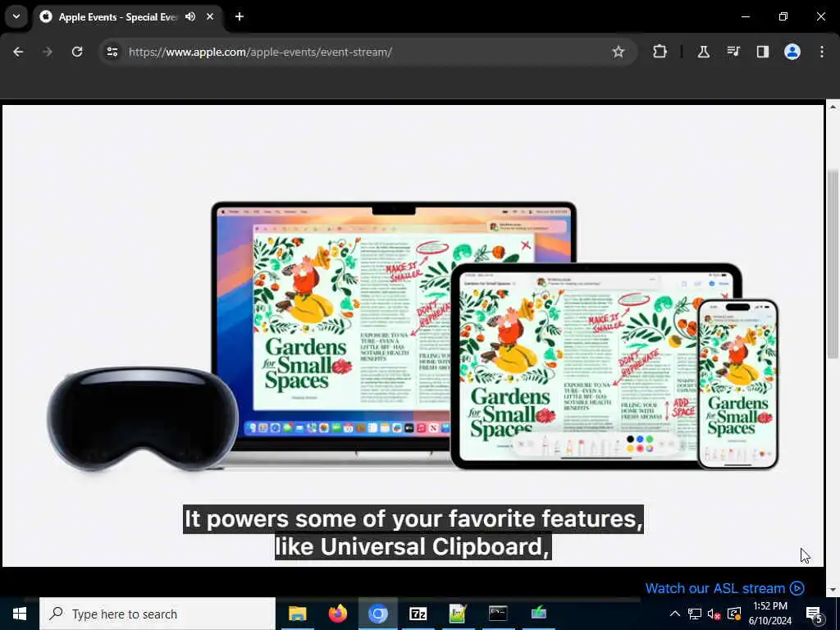Screen dimensions: 840x630
Task: Launch Firefox from the taskbar
Action: point(337,614)
